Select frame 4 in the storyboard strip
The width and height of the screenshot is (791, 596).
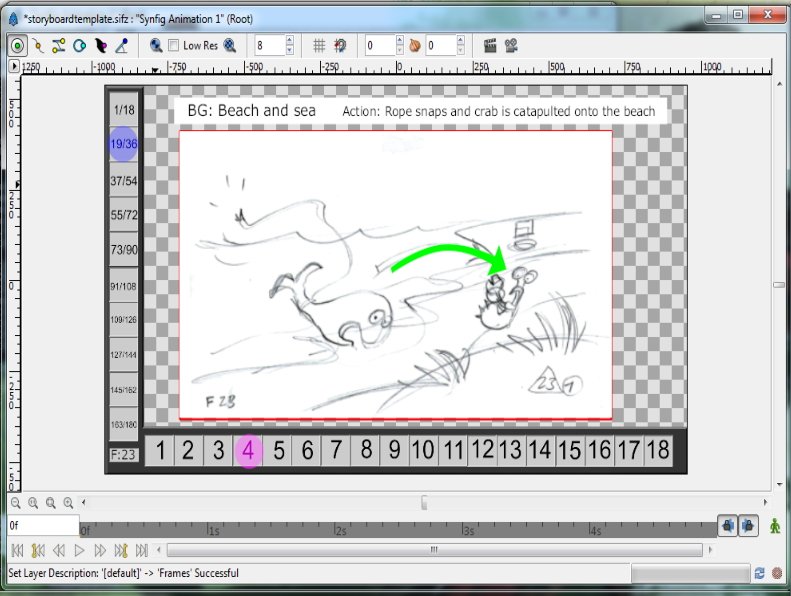click(x=248, y=451)
